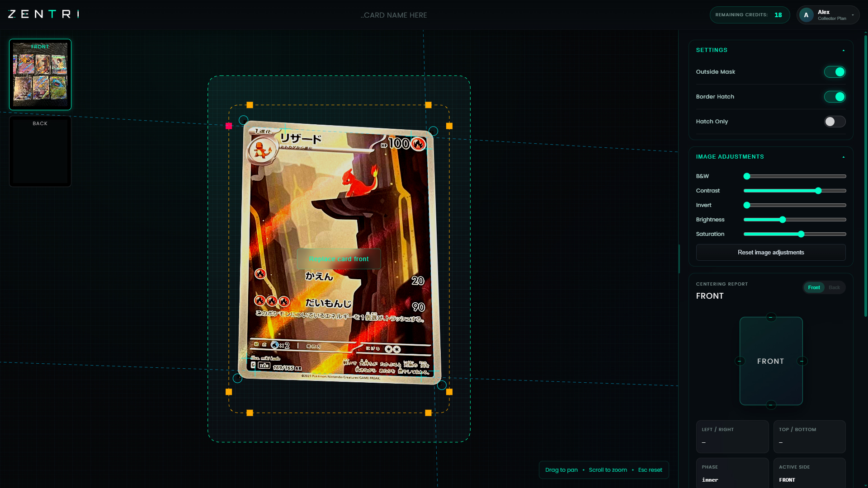The width and height of the screenshot is (868, 488).
Task: Select the Front card thumbnail
Action: click(x=40, y=75)
